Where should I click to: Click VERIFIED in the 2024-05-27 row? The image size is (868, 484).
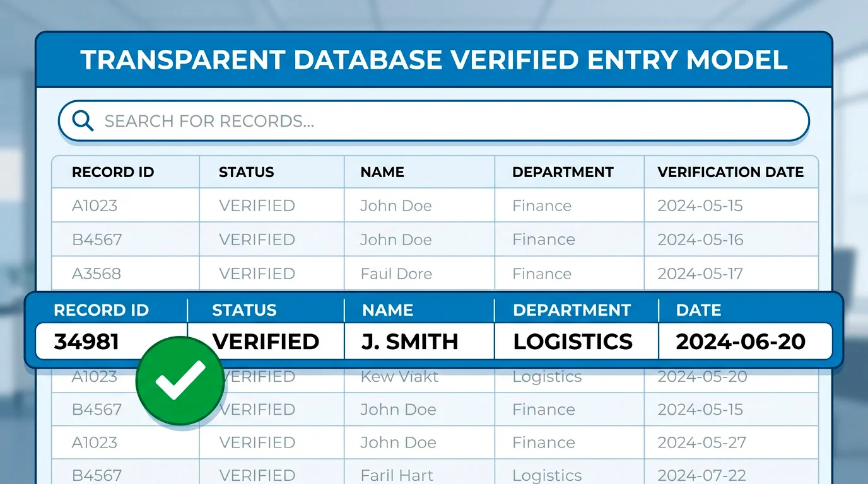[x=257, y=442]
